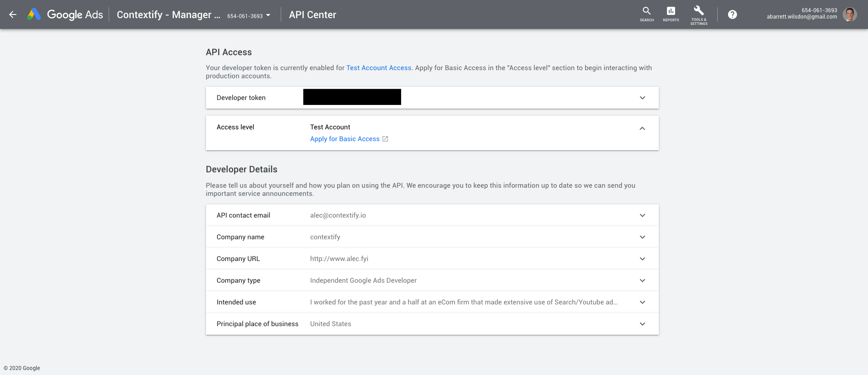Click the alec@contextify.io email value

click(x=338, y=215)
